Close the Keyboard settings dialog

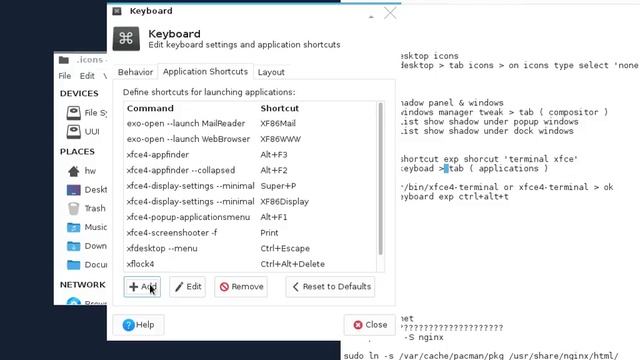pyautogui.click(x=370, y=325)
